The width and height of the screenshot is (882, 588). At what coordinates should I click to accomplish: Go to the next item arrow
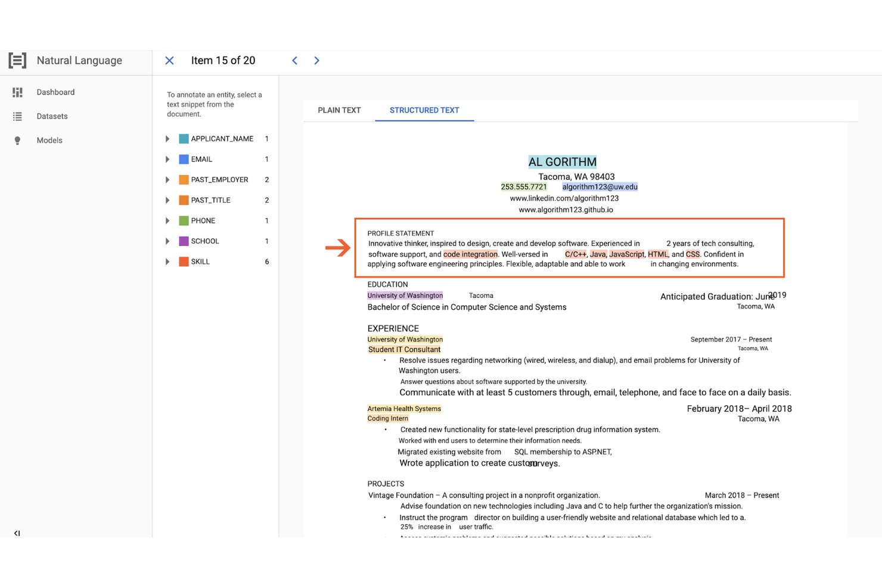click(316, 60)
